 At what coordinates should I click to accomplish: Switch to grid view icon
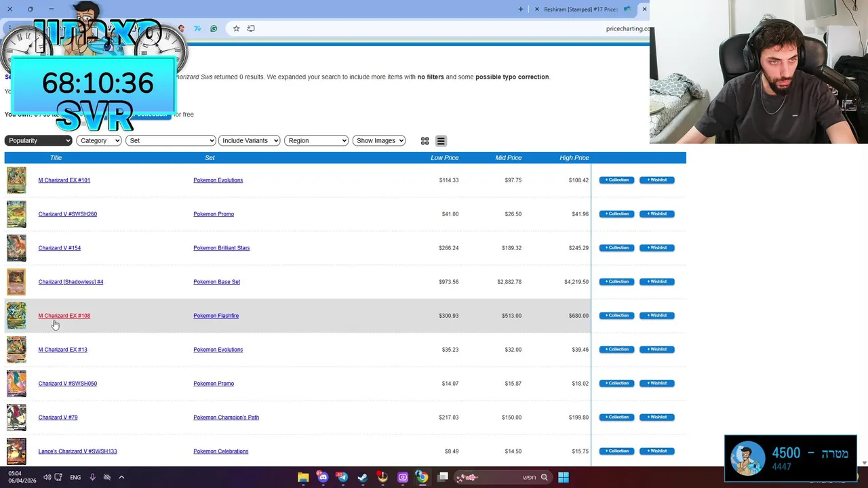[x=425, y=141]
